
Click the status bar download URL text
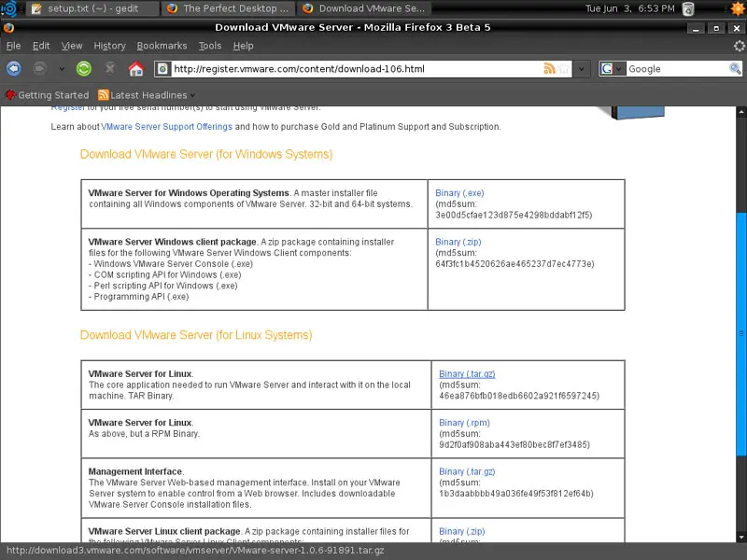point(195,551)
